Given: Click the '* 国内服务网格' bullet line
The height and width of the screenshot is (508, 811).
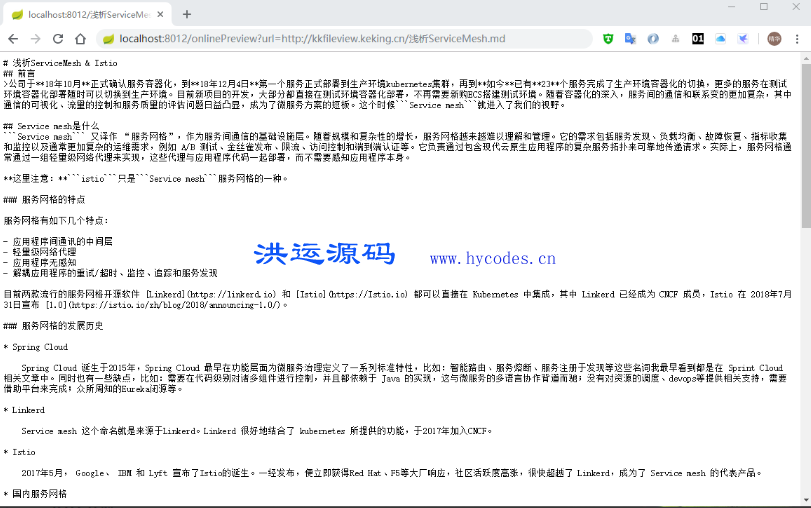Looking at the screenshot, I should (x=35, y=494).
